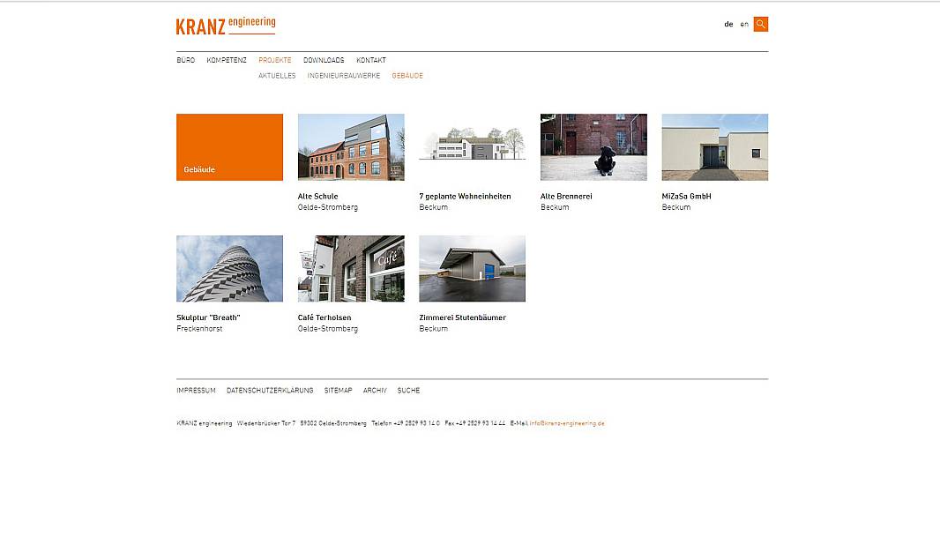Go to AKTUELLES submenu

pos(277,76)
